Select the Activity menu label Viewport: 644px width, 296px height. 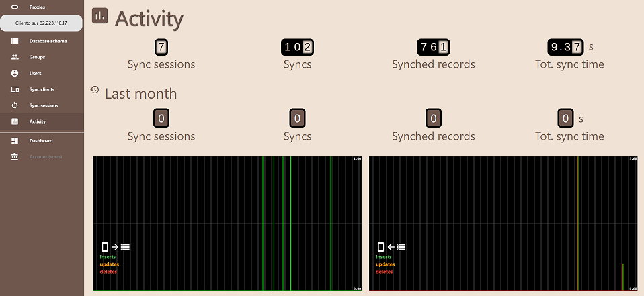(38, 121)
